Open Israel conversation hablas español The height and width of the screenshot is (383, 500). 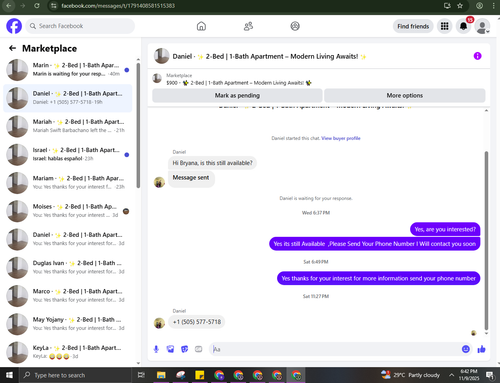68,154
